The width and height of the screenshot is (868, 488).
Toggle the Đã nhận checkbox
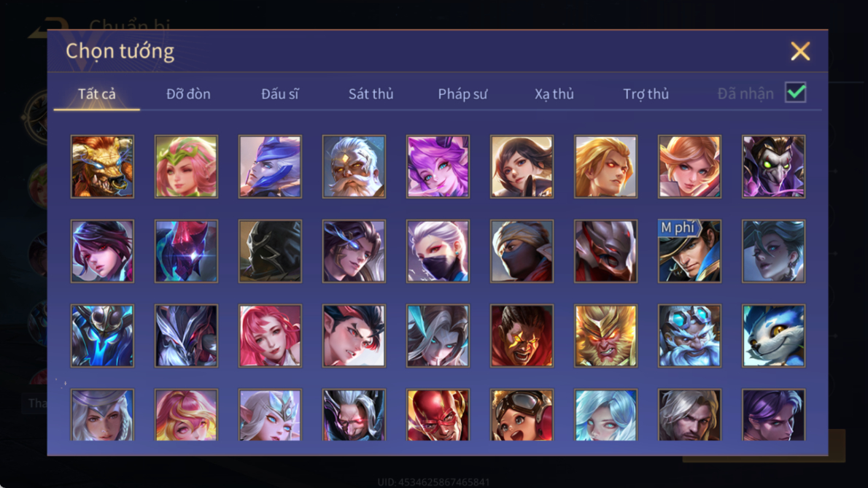[796, 93]
